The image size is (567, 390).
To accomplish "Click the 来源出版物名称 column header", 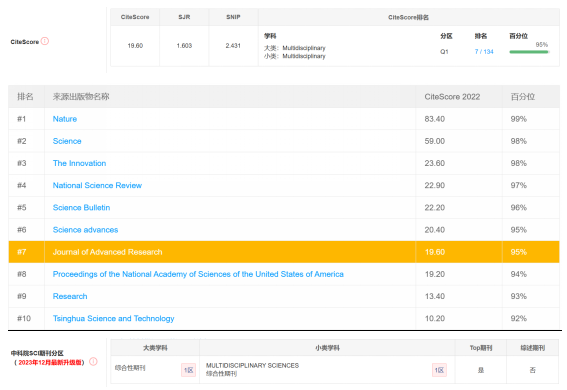I will point(81,97).
